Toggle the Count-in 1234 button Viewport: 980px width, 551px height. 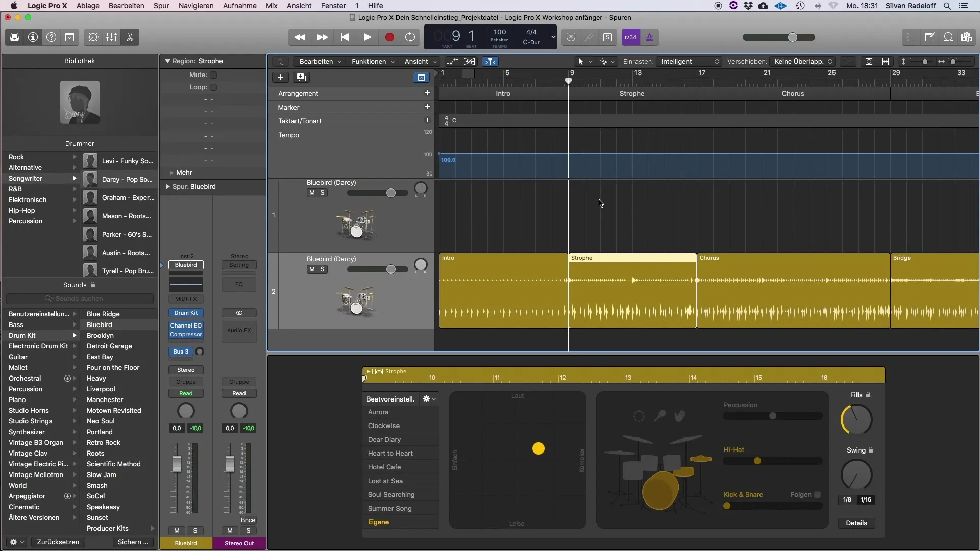tap(630, 37)
